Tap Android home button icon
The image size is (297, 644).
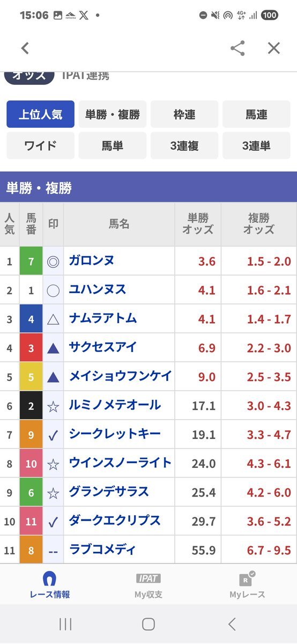(x=148, y=624)
